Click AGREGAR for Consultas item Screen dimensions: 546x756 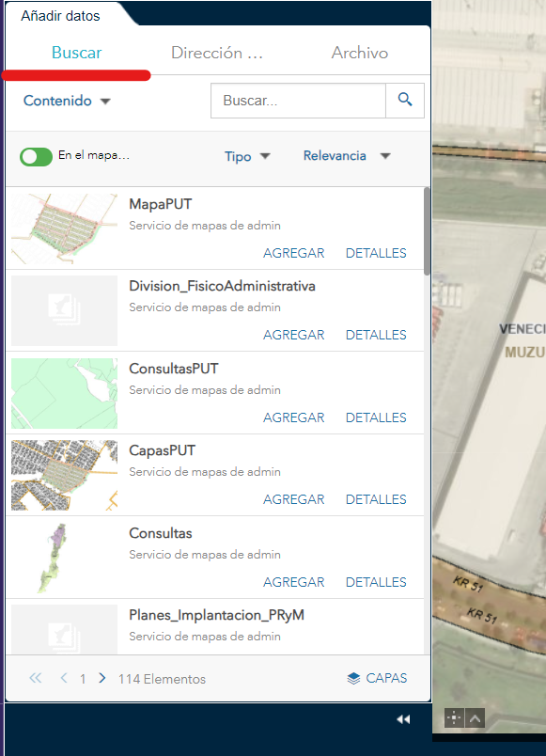293,582
